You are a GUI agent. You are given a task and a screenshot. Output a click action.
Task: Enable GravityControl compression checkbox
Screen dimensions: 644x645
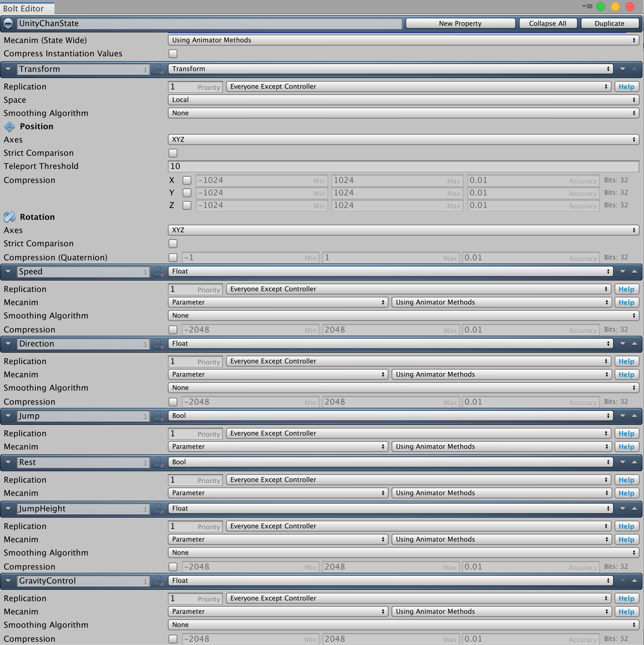point(173,639)
